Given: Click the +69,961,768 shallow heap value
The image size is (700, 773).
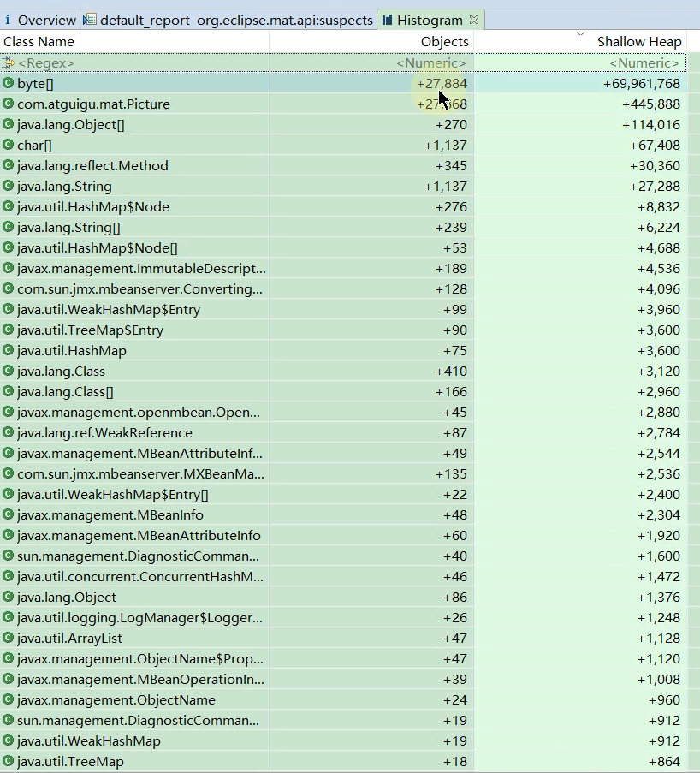Looking at the screenshot, I should click(642, 83).
